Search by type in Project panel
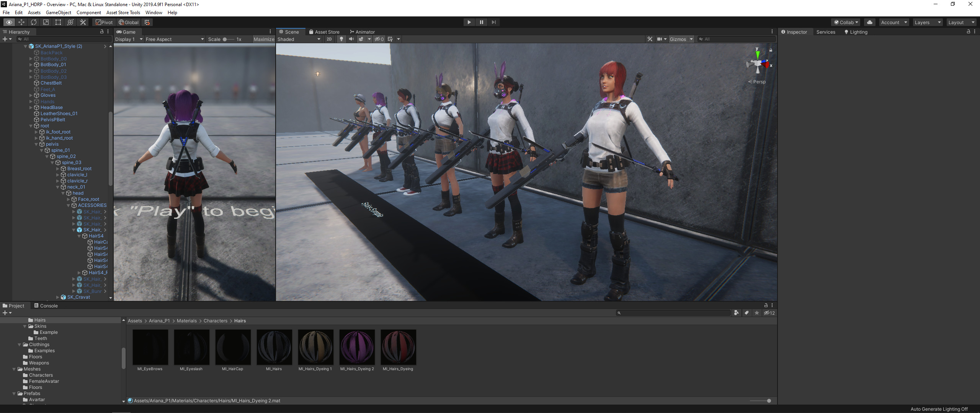Image resolution: width=980 pixels, height=413 pixels. point(736,313)
